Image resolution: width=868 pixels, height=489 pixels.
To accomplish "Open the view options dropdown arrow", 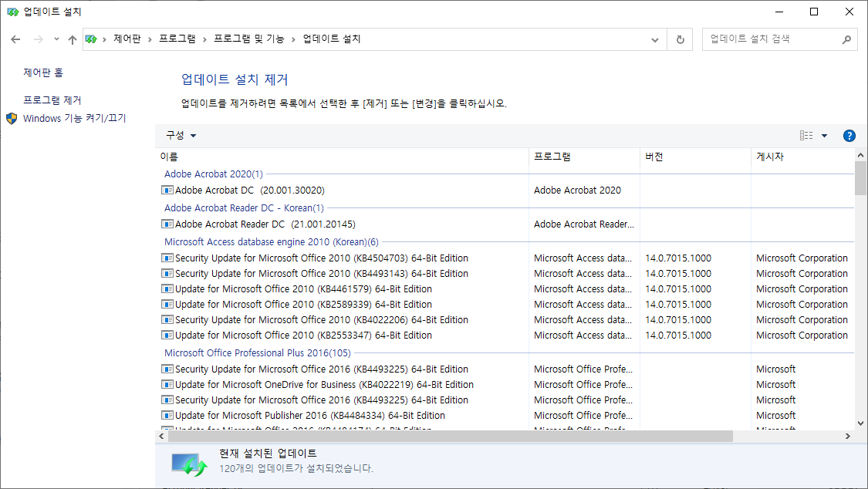I will tap(824, 136).
